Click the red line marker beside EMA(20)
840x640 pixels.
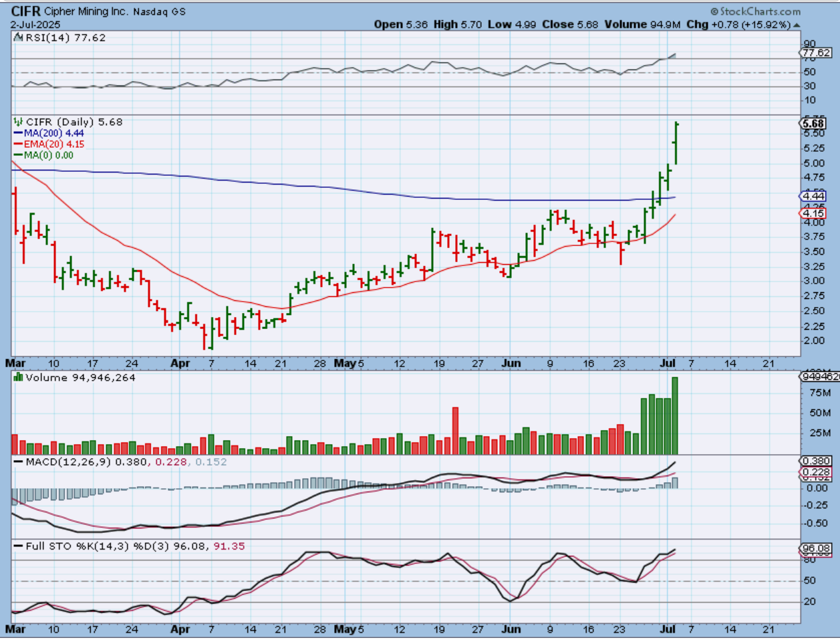coord(18,144)
